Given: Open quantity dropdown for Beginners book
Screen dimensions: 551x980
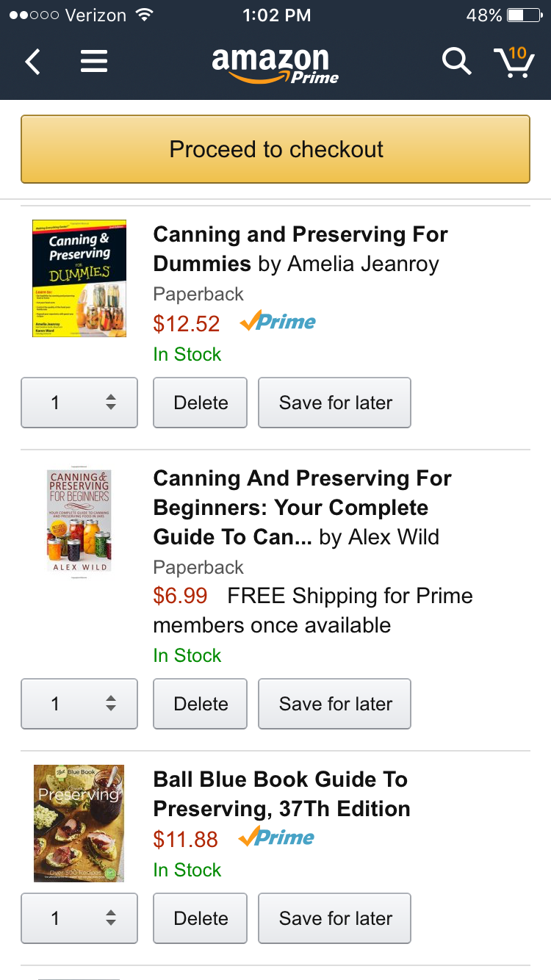Looking at the screenshot, I should click(79, 704).
